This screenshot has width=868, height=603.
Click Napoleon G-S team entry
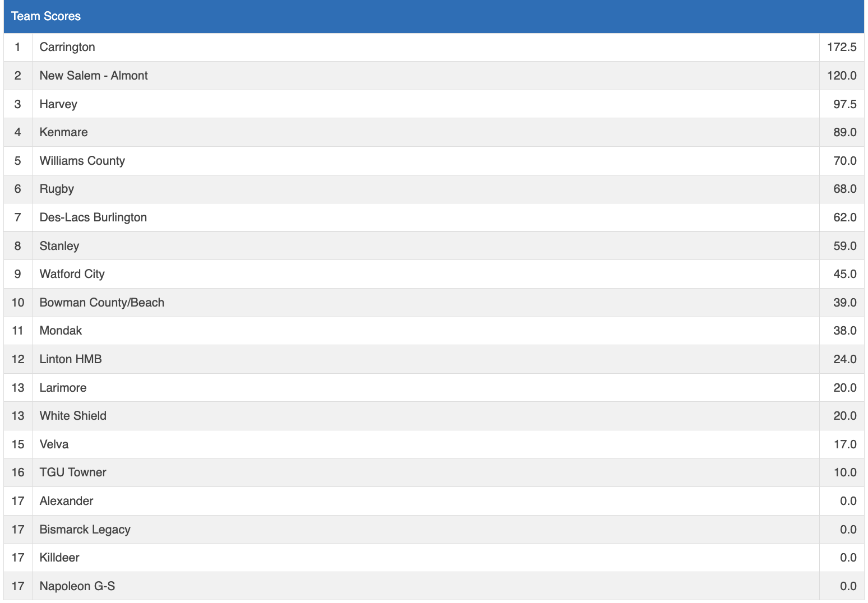coord(77,586)
